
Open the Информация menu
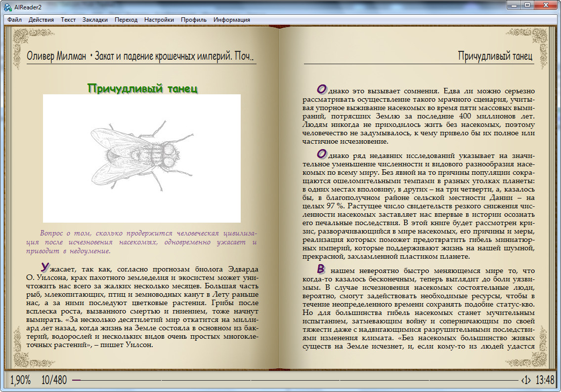(231, 20)
